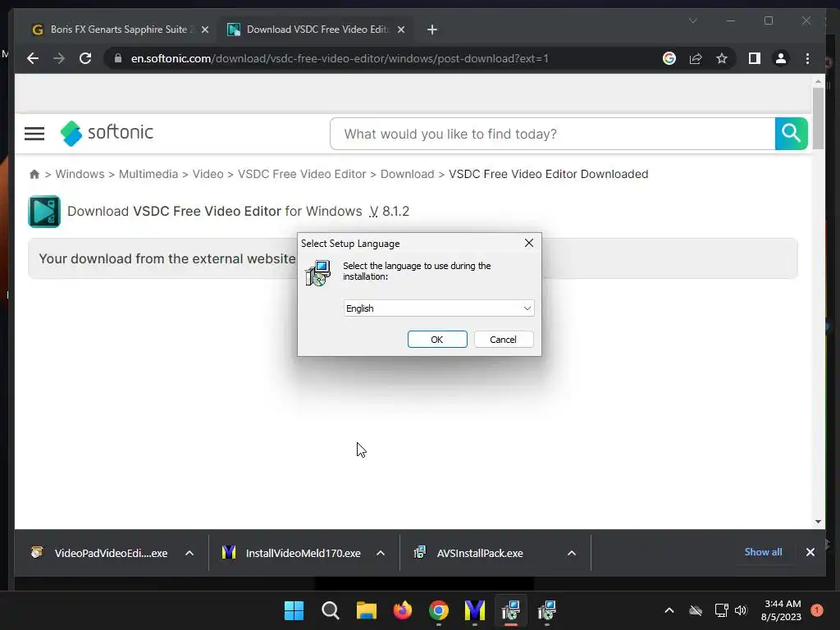Open the network status tray icon
Image resolution: width=840 pixels, height=630 pixels.
tap(721, 610)
